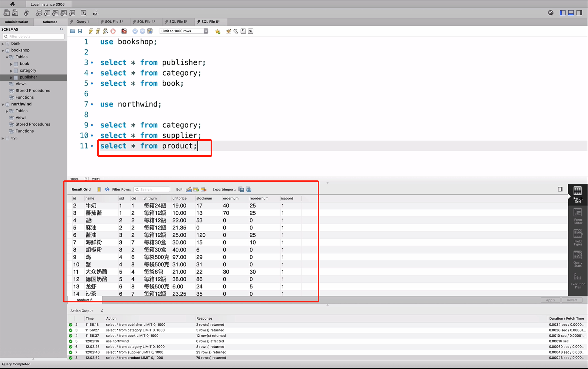588x369 pixels.
Task: Edit current row icon in result grid
Action: coord(189,189)
